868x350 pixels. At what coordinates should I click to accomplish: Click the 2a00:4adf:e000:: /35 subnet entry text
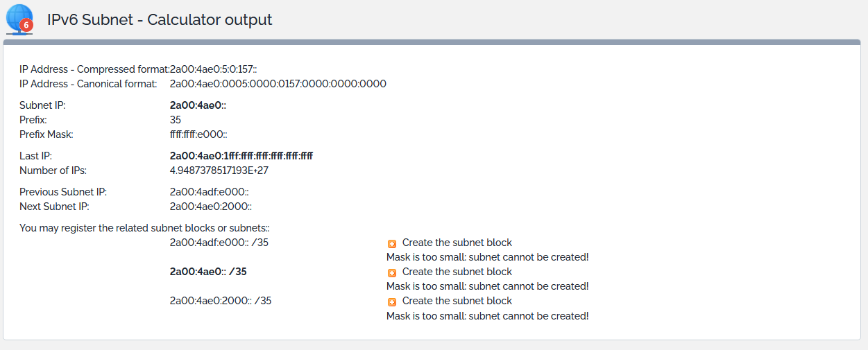[219, 243]
